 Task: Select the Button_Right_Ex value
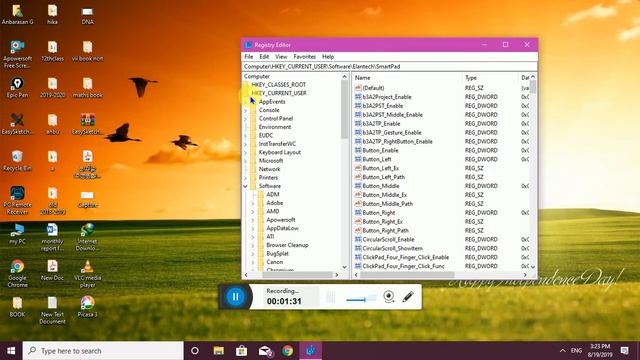coord(382,222)
